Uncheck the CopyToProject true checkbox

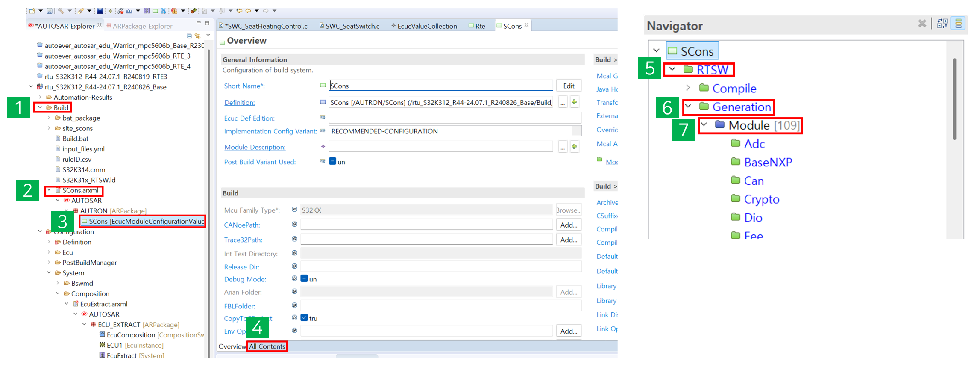pos(304,318)
